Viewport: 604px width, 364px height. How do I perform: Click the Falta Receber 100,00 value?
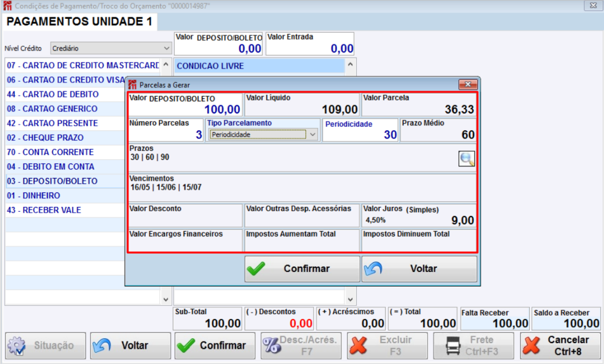510,324
